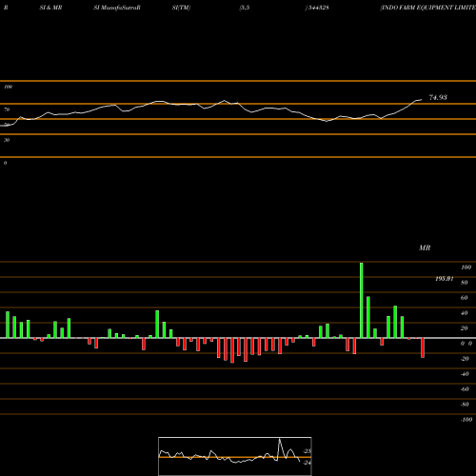Screen dimensions: 476x476
Task: Click the RSI current value 74.93
Action: 438,97
